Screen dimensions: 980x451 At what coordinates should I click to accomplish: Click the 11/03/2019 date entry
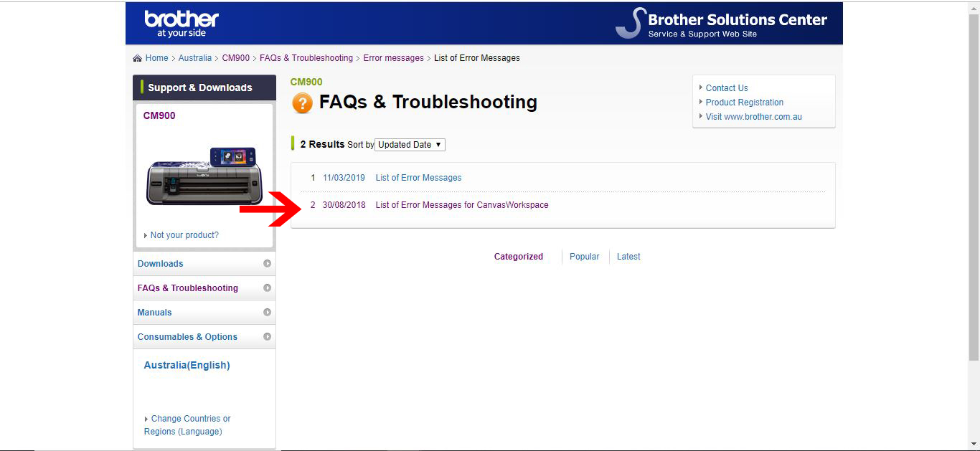click(x=344, y=178)
